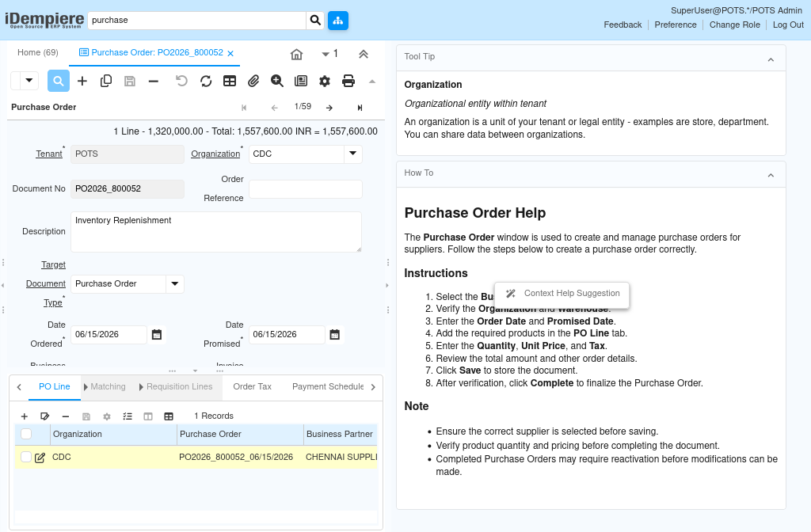Click the Find Record toolbar icon
The image size is (811, 532).
click(59, 82)
